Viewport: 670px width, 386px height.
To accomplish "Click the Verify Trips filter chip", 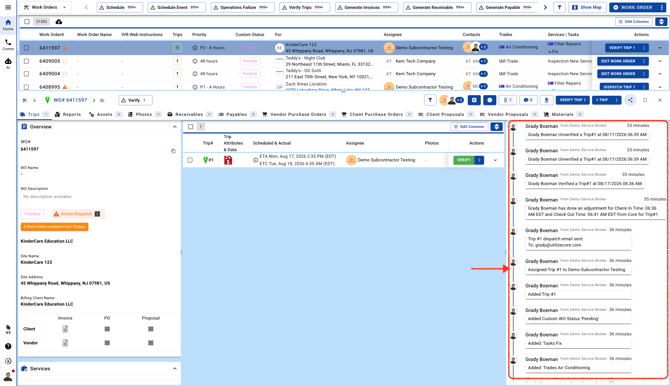I will 304,7.
